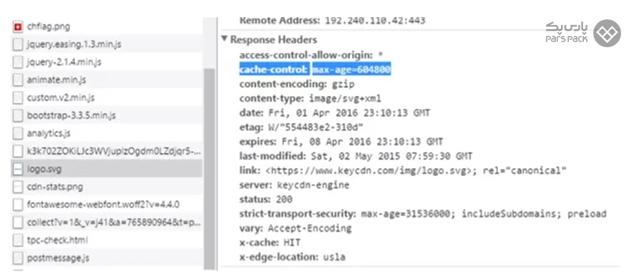Viewport: 644px width, 277px height.
Task: Click the analytics.js file icon
Action: [x=18, y=134]
